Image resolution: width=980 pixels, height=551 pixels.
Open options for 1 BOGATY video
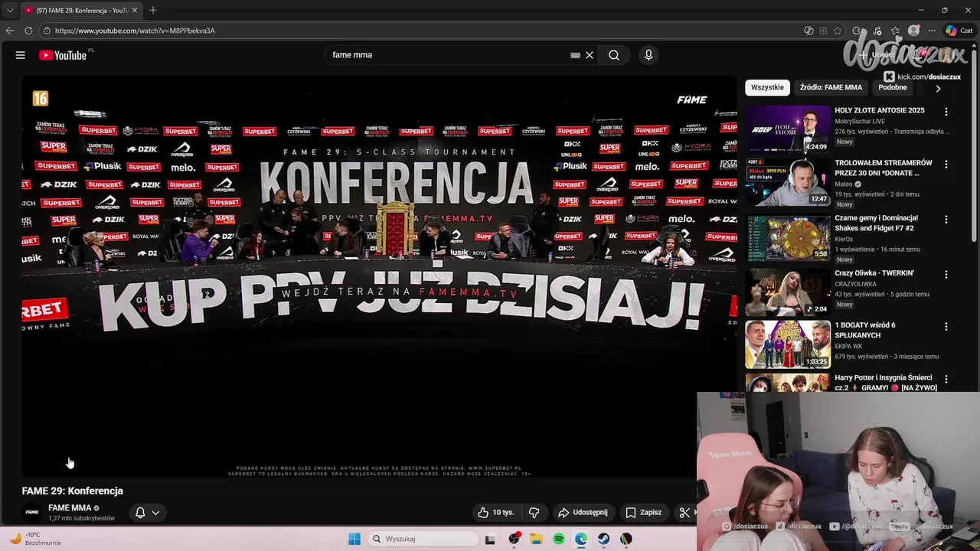click(946, 327)
